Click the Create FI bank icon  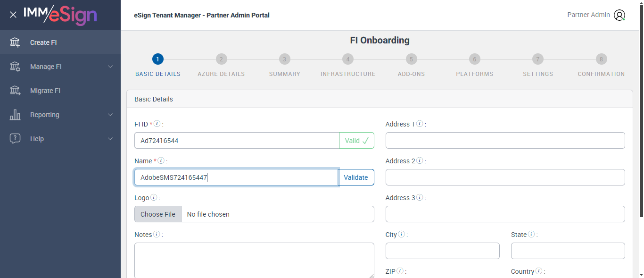tap(15, 42)
